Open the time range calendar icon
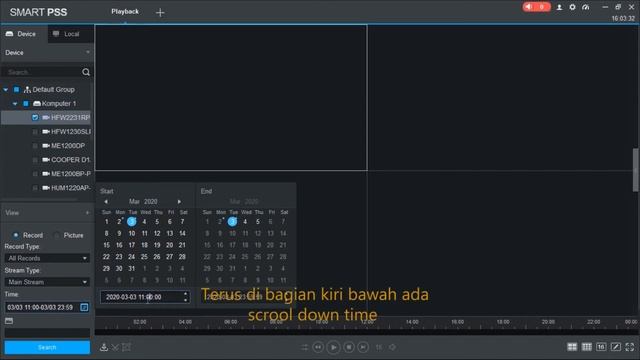Screen dimensions: 640x360 click(x=84, y=307)
